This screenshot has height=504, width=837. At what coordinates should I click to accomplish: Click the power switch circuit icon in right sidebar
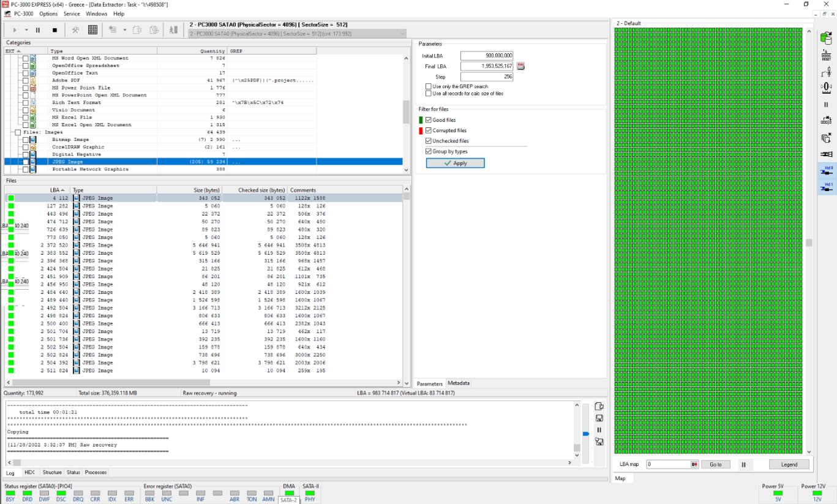click(x=826, y=72)
